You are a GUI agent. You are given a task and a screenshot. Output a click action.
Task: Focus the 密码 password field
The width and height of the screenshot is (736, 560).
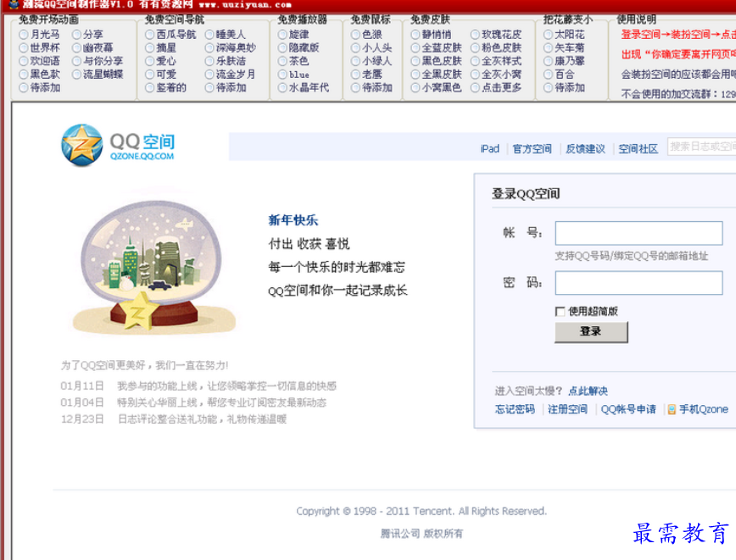[638, 283]
